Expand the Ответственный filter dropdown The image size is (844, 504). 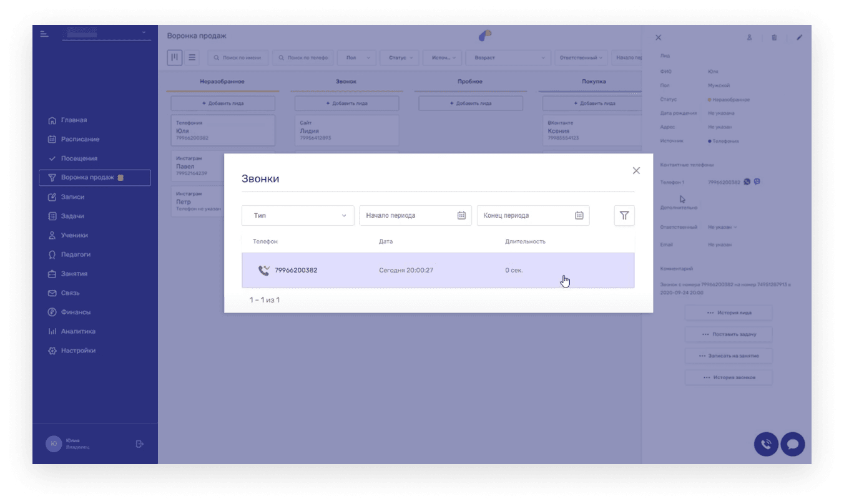pos(581,57)
